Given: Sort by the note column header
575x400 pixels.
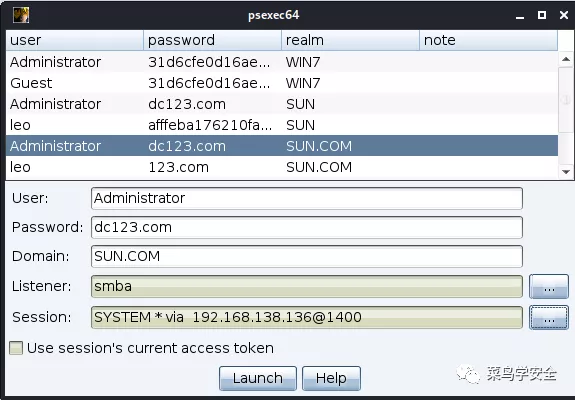Looking at the screenshot, I should click(488, 40).
